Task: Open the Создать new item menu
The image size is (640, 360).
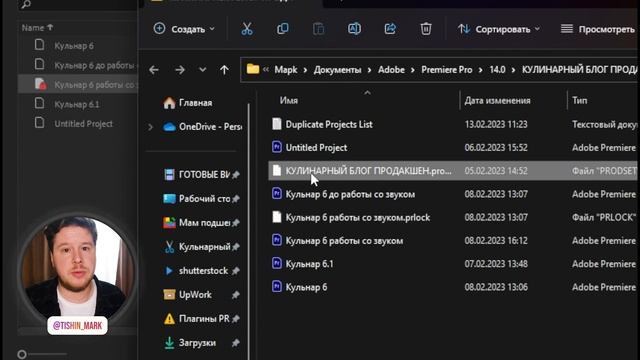Action: (184, 29)
